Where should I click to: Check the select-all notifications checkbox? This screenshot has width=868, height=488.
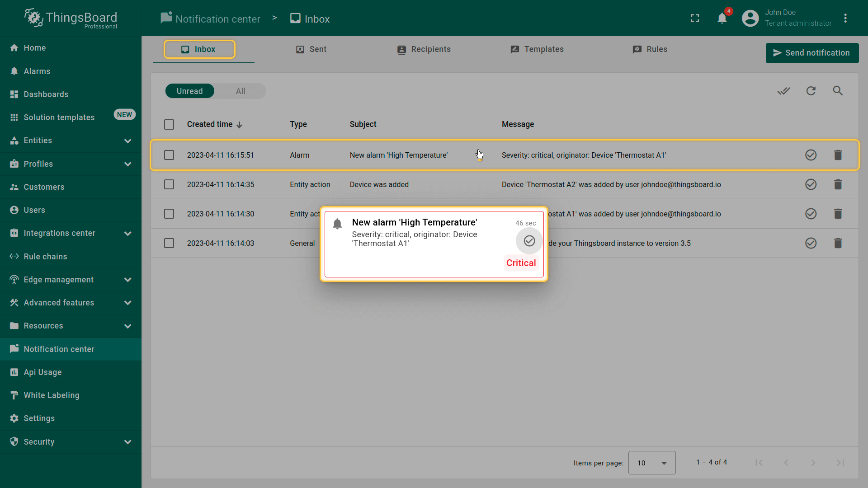[169, 124]
